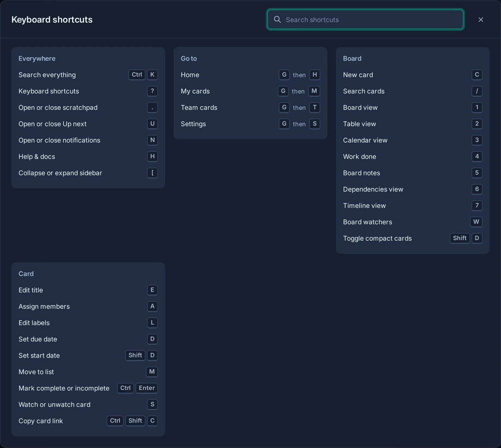Click 'Open or close notifications' text
Screen dimensions: 501x448
[x=59, y=140]
